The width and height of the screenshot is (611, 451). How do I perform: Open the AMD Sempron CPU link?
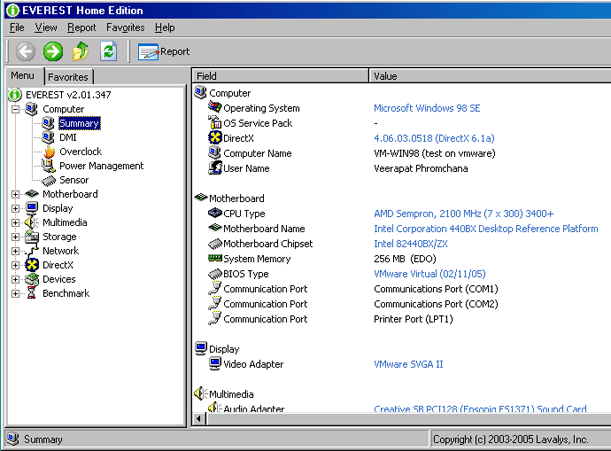coord(463,214)
